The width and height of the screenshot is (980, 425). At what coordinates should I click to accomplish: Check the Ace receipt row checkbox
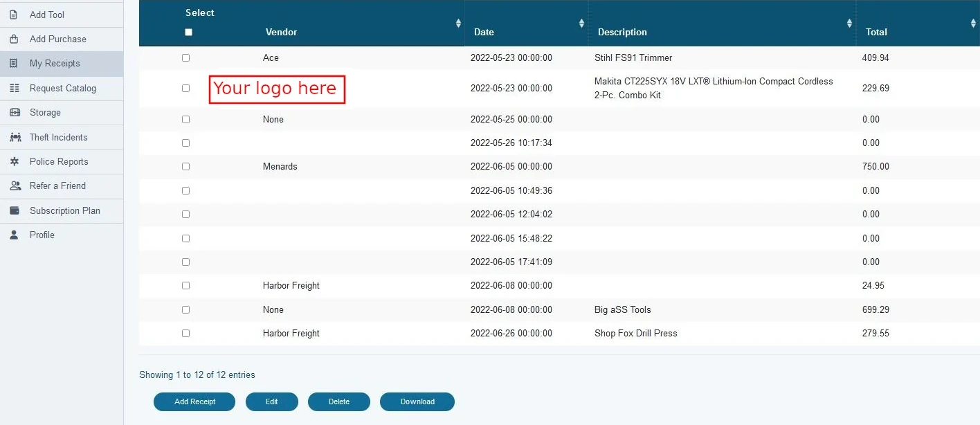pyautogui.click(x=185, y=57)
